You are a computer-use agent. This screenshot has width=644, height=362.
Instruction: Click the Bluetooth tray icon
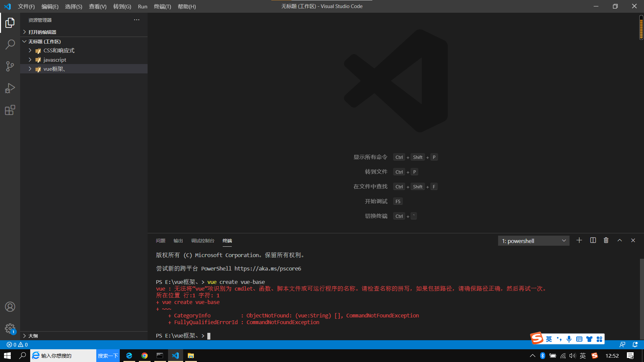543,356
